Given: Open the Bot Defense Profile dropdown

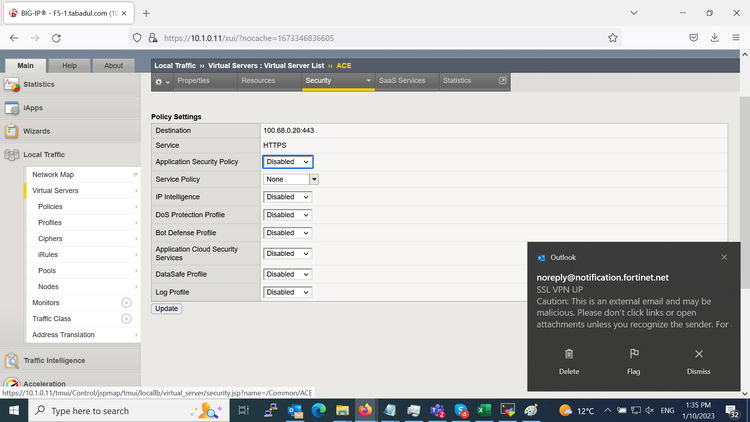Looking at the screenshot, I should pyautogui.click(x=288, y=233).
